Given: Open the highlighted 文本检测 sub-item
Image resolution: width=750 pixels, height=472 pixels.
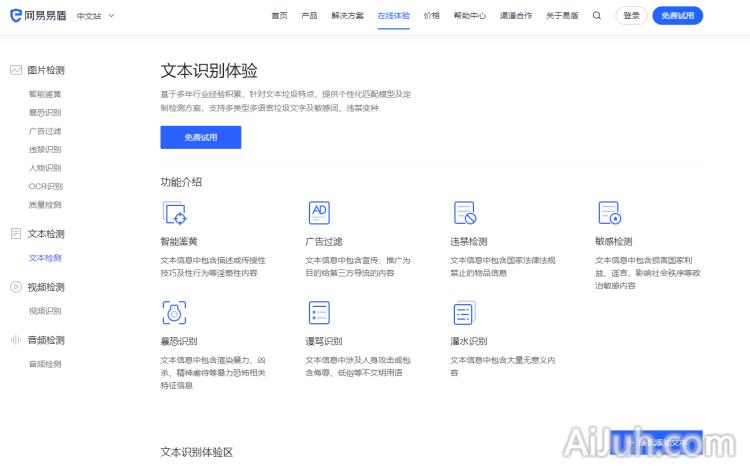Looking at the screenshot, I should (45, 258).
